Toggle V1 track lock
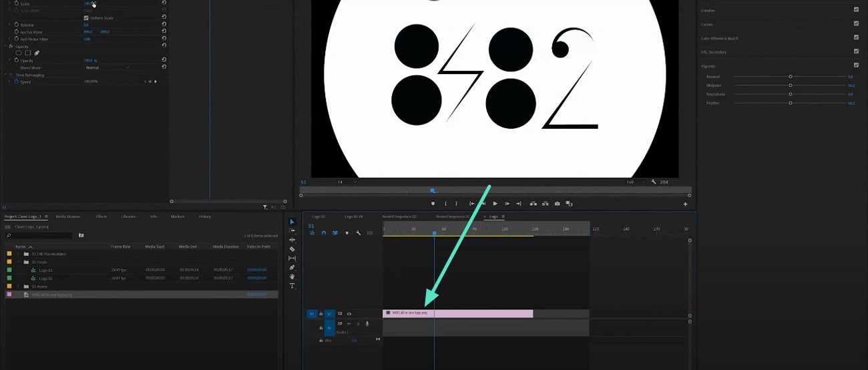The image size is (868, 370). tap(321, 313)
